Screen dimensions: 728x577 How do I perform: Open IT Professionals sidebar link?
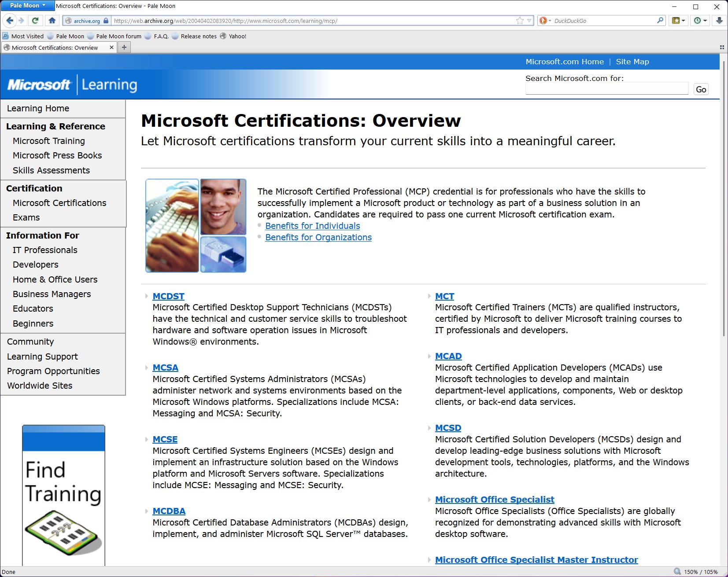[x=45, y=250]
